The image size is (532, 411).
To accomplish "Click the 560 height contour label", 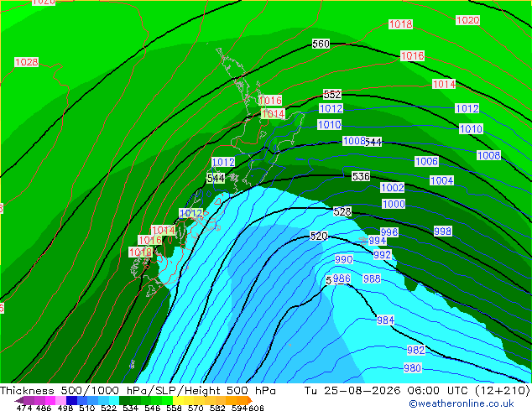I will pos(321,44).
